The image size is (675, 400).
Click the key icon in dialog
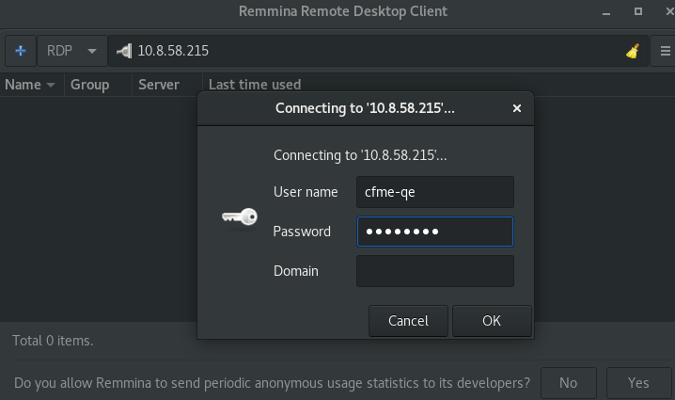coord(240,216)
